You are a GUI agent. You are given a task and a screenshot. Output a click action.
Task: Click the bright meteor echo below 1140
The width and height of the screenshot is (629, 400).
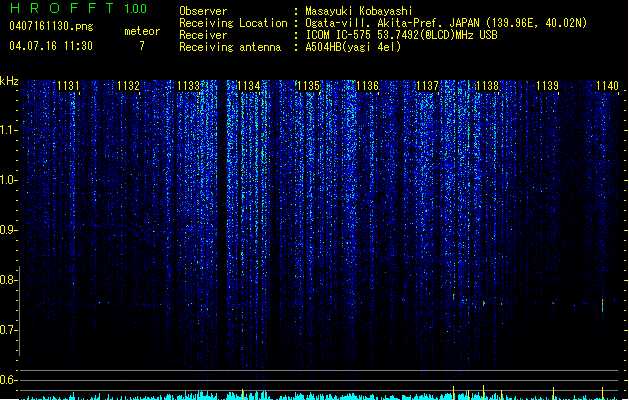602,305
